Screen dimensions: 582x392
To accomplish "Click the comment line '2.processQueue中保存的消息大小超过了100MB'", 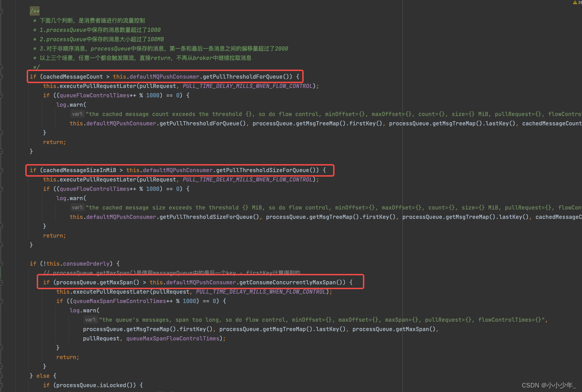I will [102, 39].
